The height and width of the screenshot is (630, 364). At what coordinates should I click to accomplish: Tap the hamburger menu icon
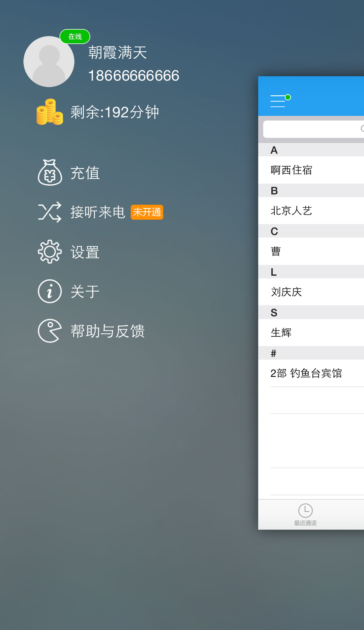coord(278,101)
